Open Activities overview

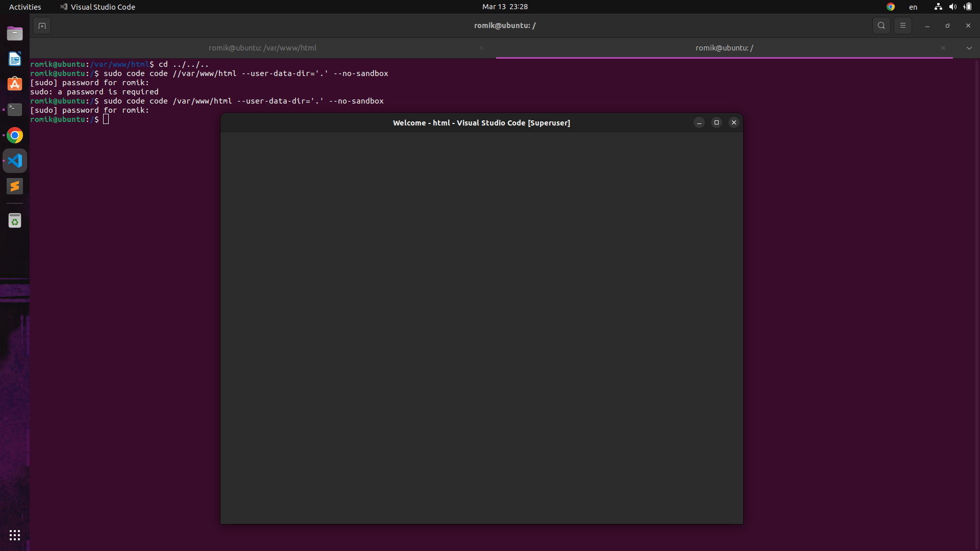(25, 7)
